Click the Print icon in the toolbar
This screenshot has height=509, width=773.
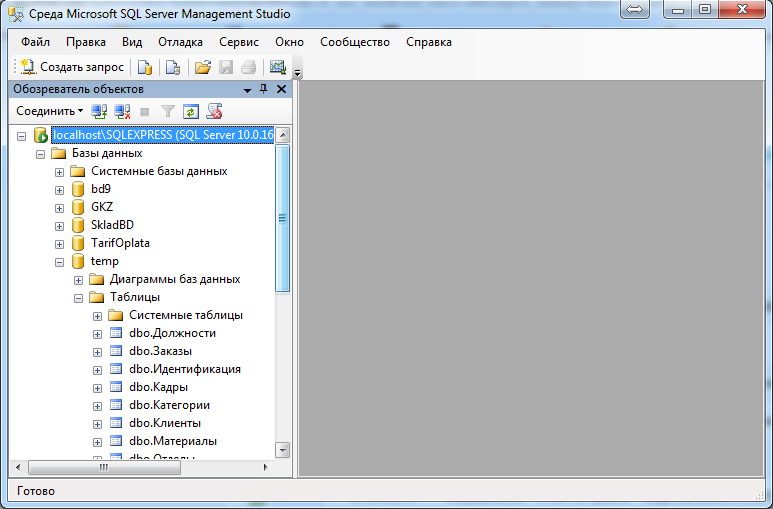248,67
